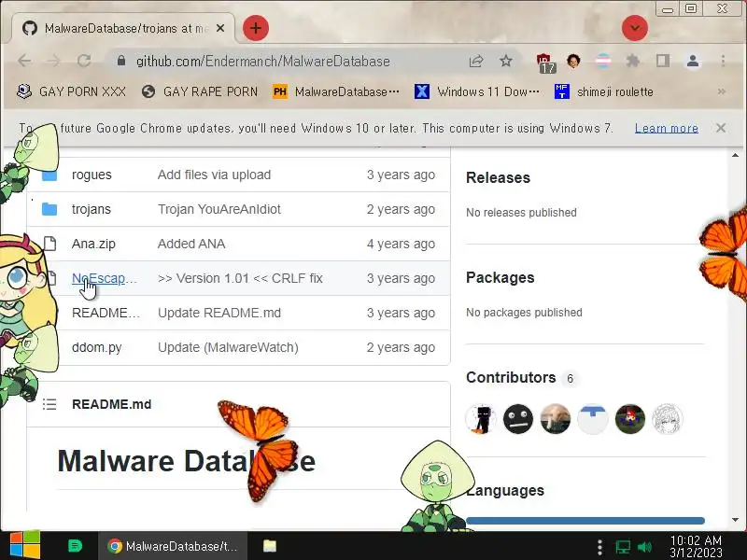747x560 pixels.
Task: Open the extension with badge 17
Action: 546,63
